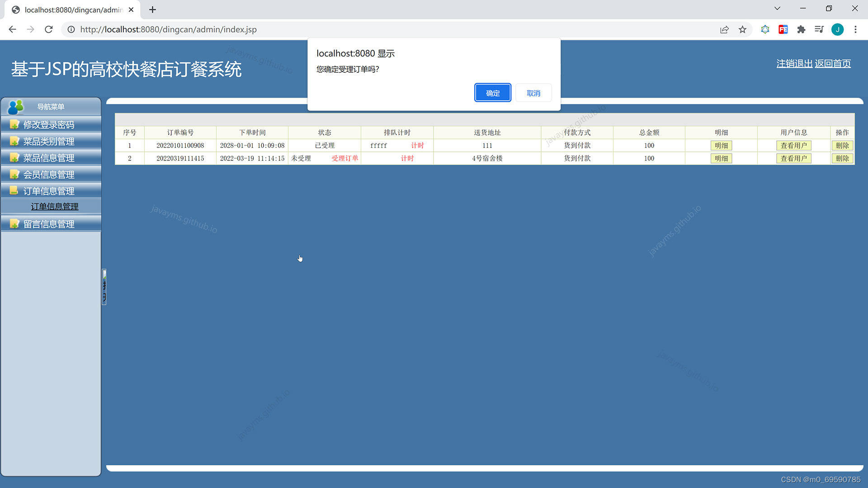Click the 受理订单 link for order 2
Screen dimensions: 868x488
pos(344,158)
